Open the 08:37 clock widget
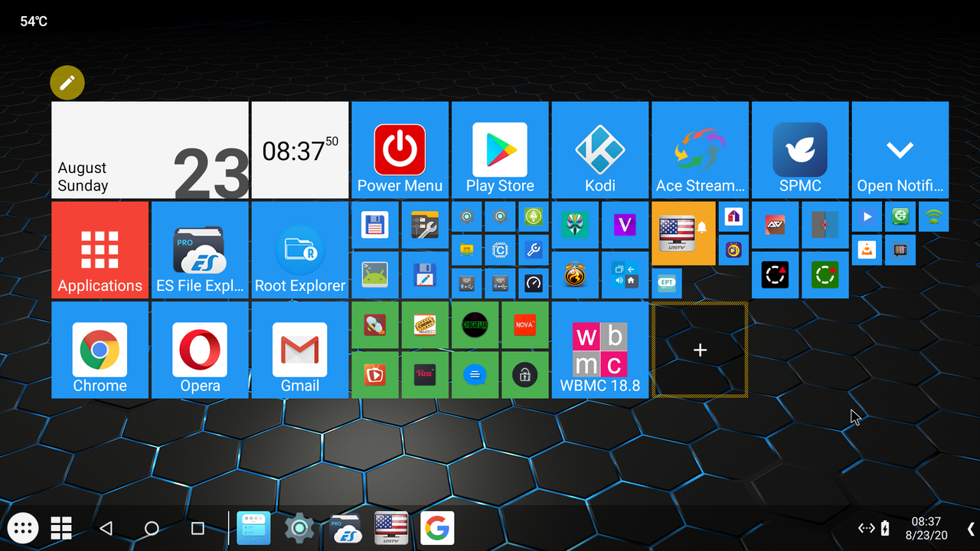The width and height of the screenshot is (980, 551). click(300, 150)
